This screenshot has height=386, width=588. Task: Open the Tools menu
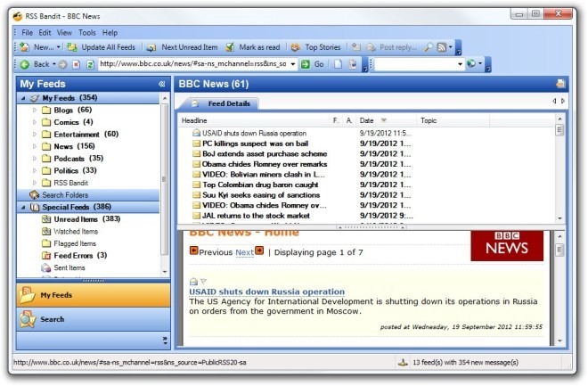(87, 33)
